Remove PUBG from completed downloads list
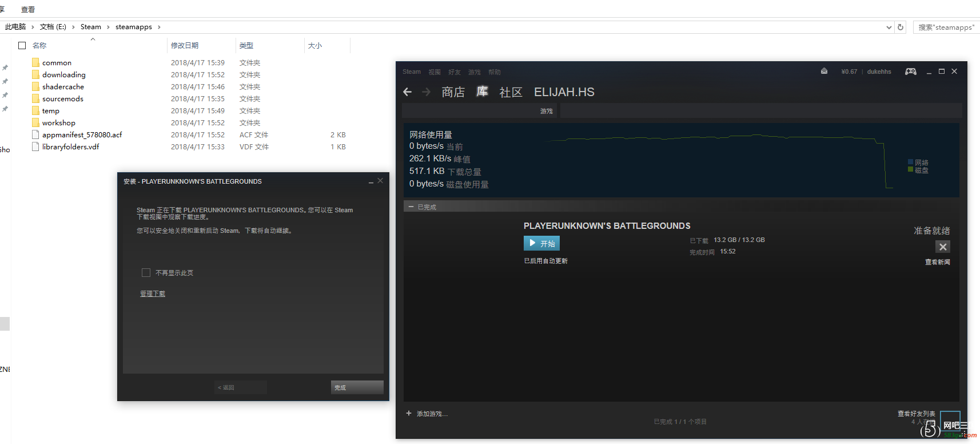This screenshot has width=980, height=444. pos(943,247)
